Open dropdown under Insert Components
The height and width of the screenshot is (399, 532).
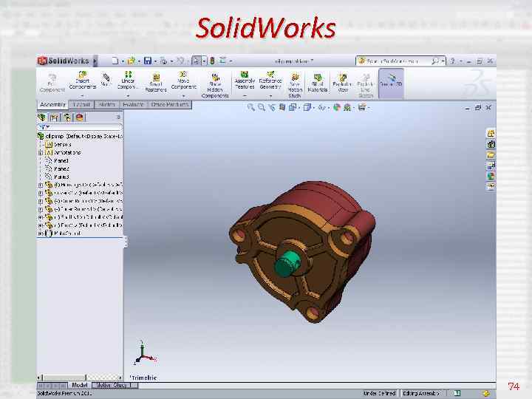point(83,96)
